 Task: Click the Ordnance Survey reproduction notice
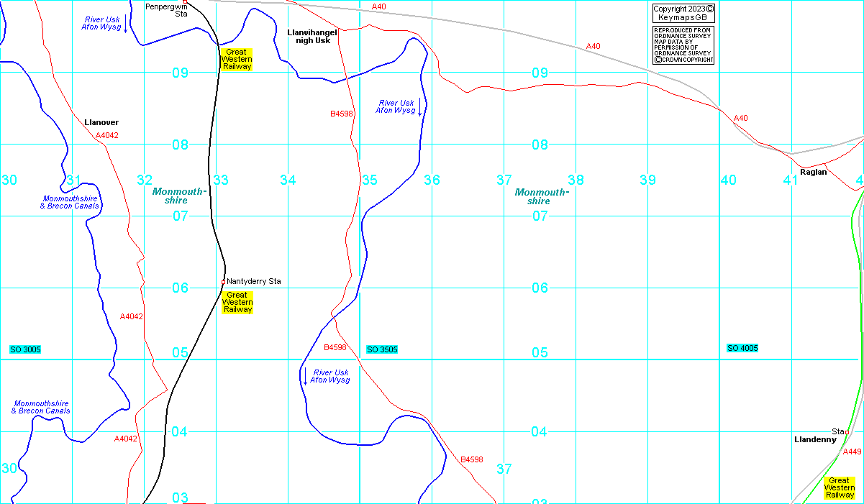(683, 45)
